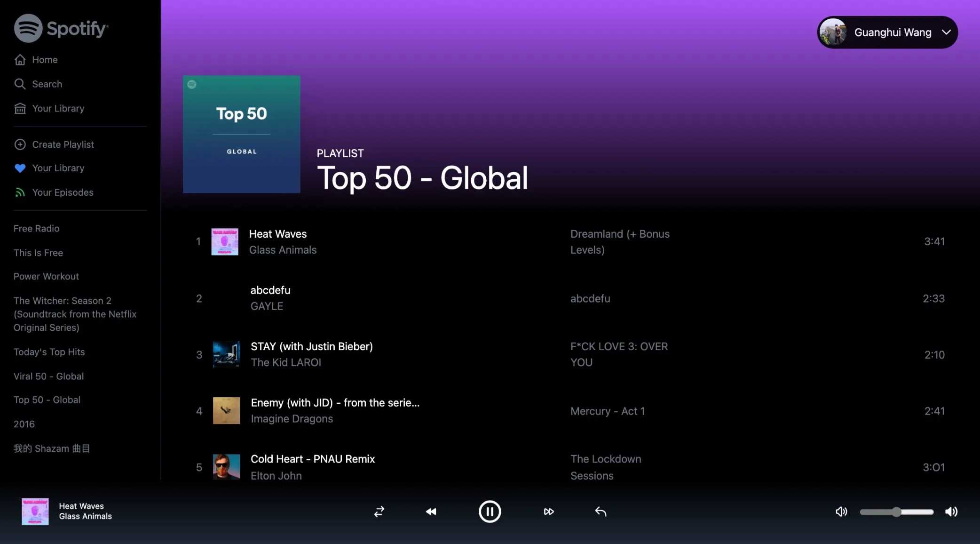
Task: Click the low volume speaker icon
Action: (x=841, y=512)
